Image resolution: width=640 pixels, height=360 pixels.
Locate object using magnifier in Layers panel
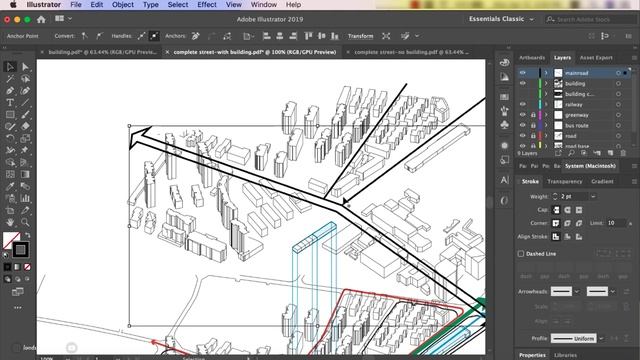571,153
